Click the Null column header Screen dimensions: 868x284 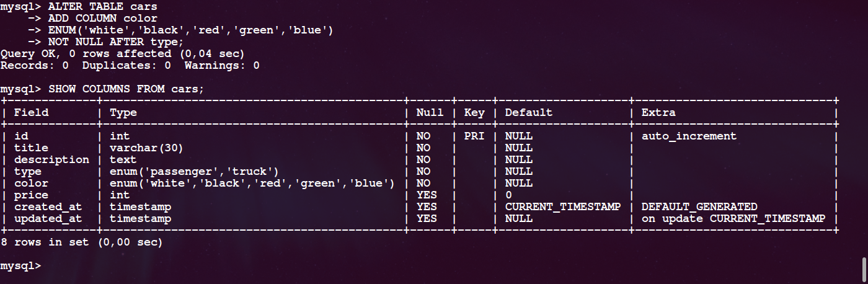click(x=430, y=113)
